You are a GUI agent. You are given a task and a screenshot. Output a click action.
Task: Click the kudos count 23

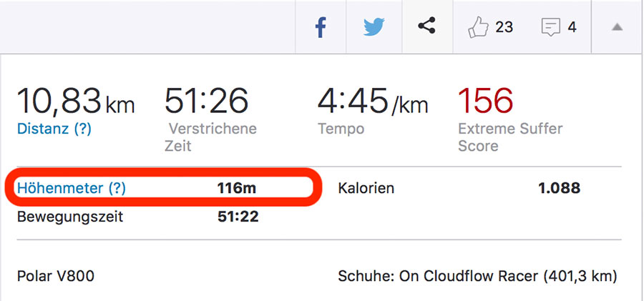click(x=504, y=28)
